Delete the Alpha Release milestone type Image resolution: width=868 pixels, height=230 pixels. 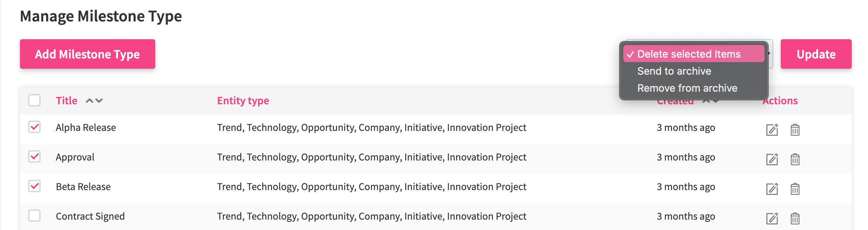point(795,130)
